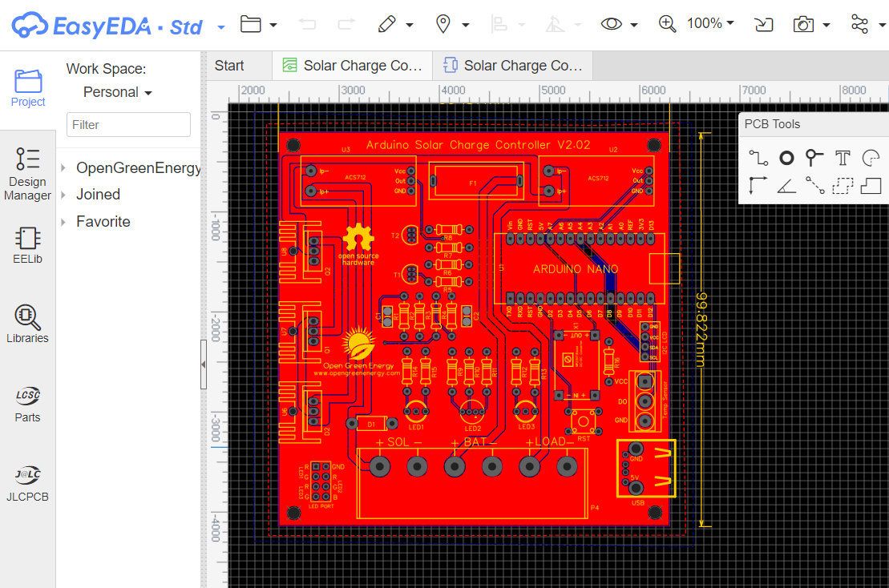The height and width of the screenshot is (588, 889).
Task: Open the Libraries panel in the sidebar
Action: [27, 323]
